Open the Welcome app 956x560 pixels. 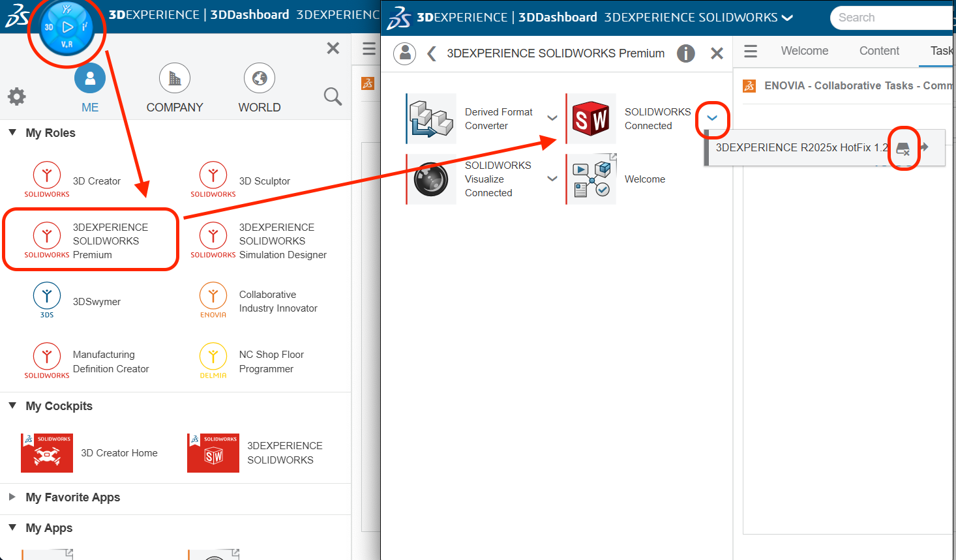pyautogui.click(x=591, y=179)
